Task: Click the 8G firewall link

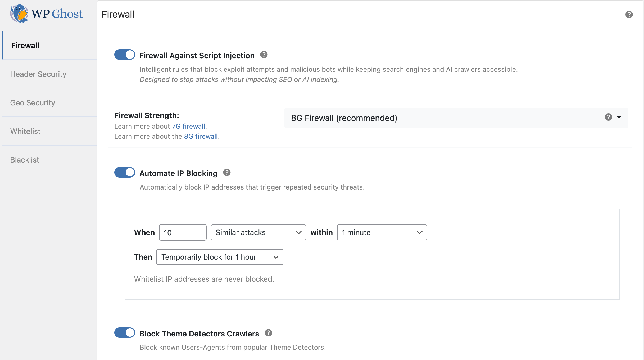Action: 201,136
